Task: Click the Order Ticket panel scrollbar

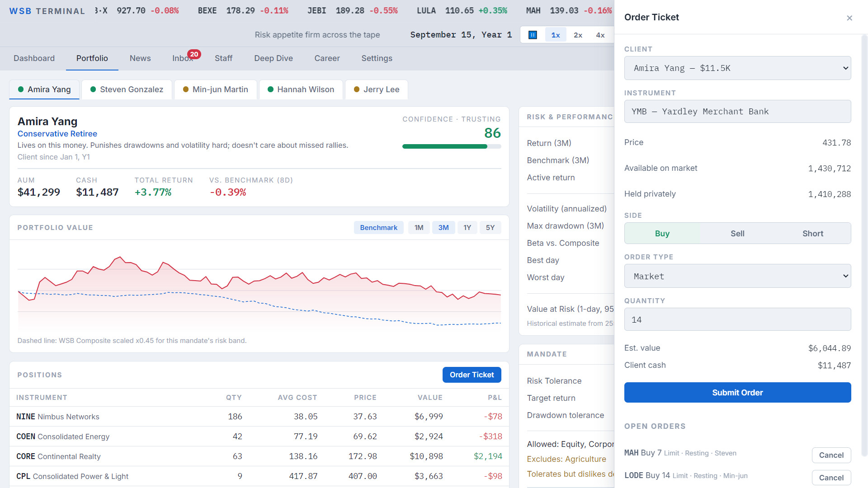Action: coord(864,246)
